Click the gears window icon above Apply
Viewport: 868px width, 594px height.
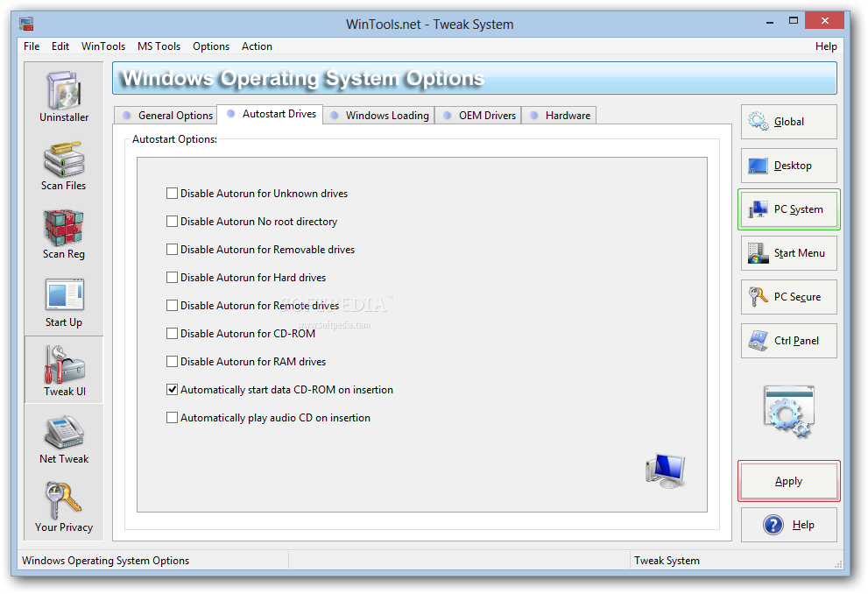789,412
